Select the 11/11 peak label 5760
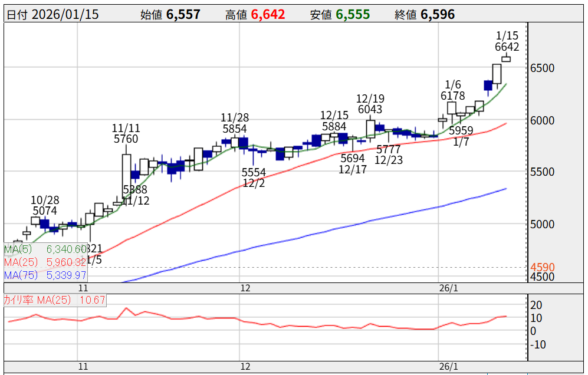The width and height of the screenshot is (588, 375). (x=126, y=139)
